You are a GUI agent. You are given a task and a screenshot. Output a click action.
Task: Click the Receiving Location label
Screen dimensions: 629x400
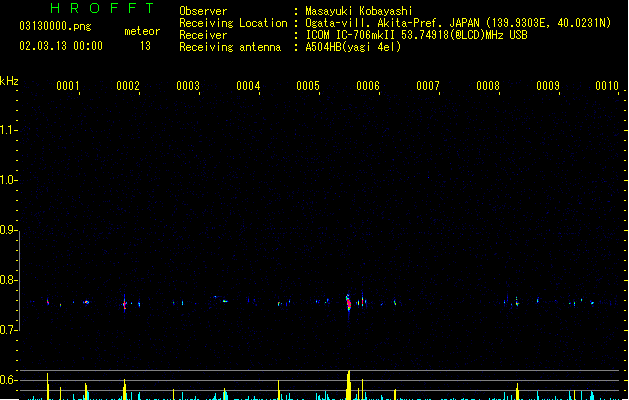click(233, 23)
